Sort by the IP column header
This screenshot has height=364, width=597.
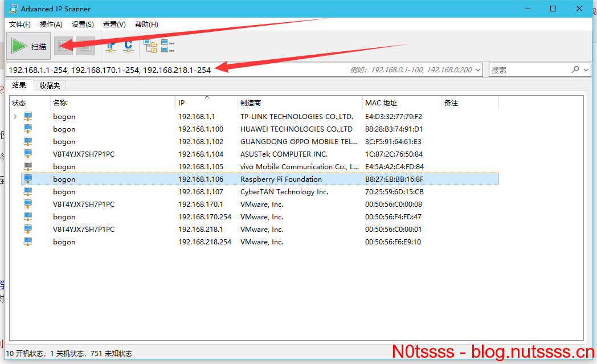207,103
